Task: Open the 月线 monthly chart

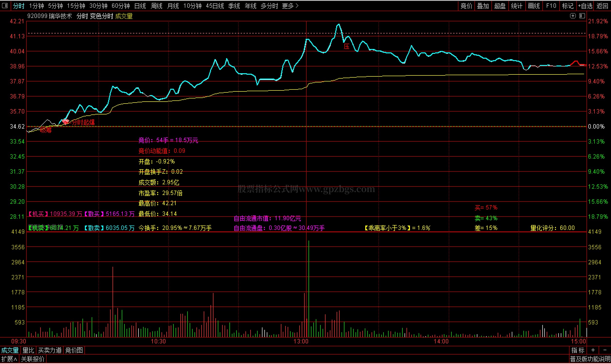Action: click(x=173, y=6)
